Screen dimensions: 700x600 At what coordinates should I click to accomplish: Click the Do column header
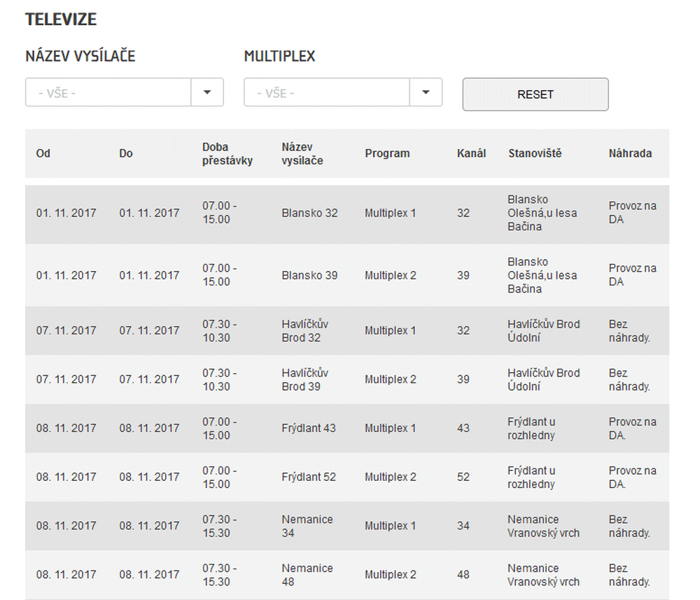click(126, 154)
